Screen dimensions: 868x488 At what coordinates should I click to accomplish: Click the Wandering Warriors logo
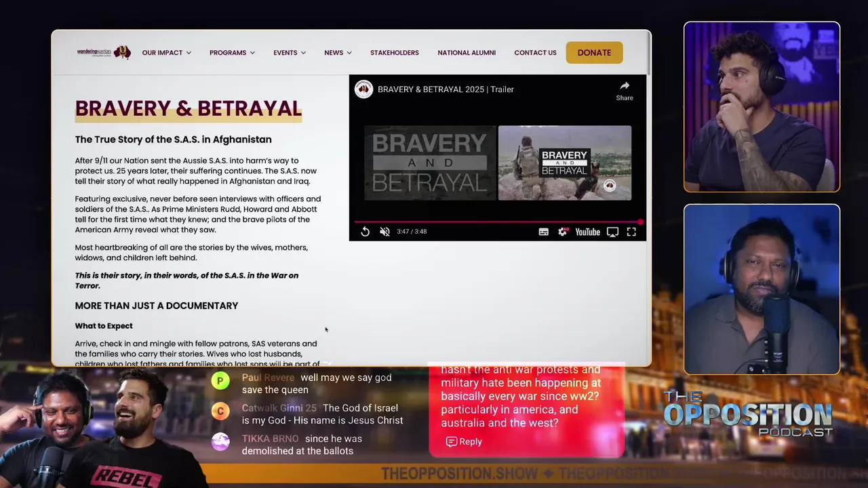[104, 52]
